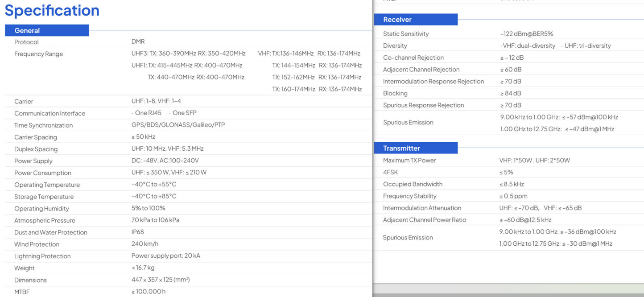Click the 240 km/h wind protection value
This screenshot has width=644, height=297.
(x=144, y=244)
